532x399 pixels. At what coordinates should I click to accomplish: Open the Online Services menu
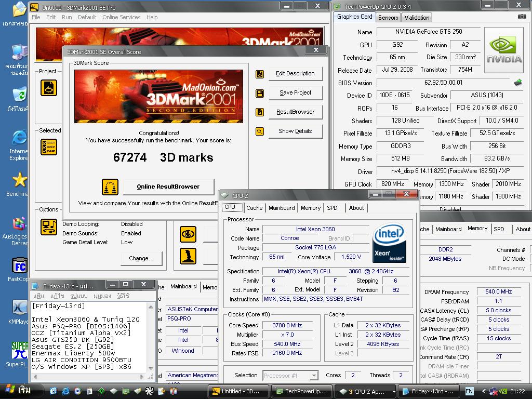tap(121, 17)
